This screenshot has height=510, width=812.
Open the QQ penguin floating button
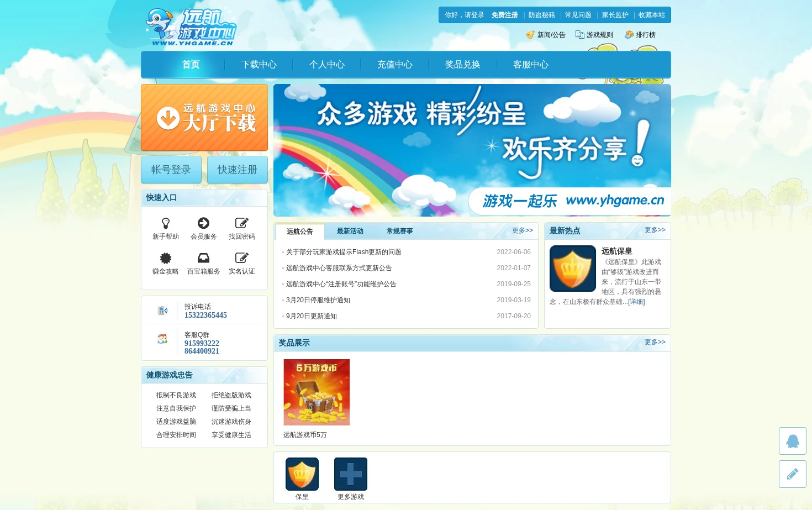pyautogui.click(x=793, y=441)
